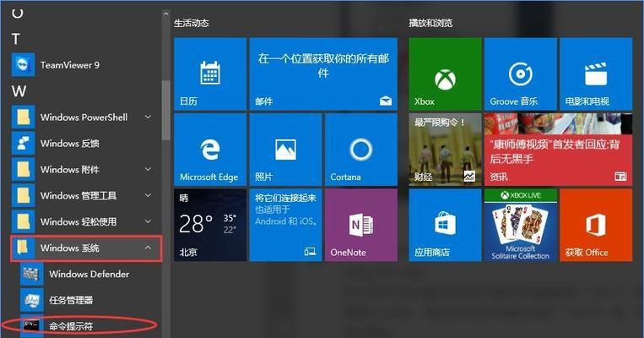
Task: Open the Xbox tile
Action: 445,74
